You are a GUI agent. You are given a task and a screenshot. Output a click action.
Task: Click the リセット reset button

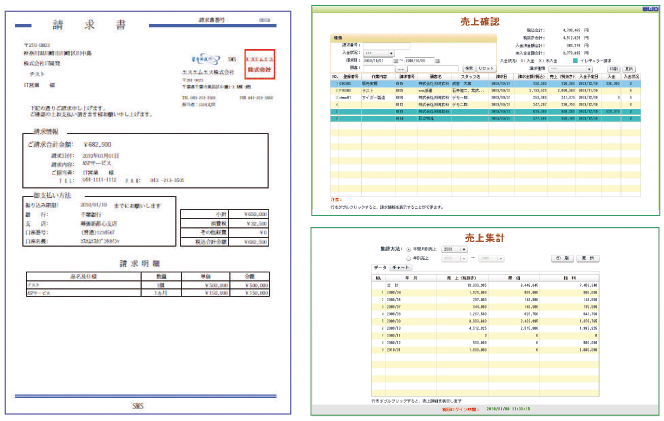[x=486, y=68]
